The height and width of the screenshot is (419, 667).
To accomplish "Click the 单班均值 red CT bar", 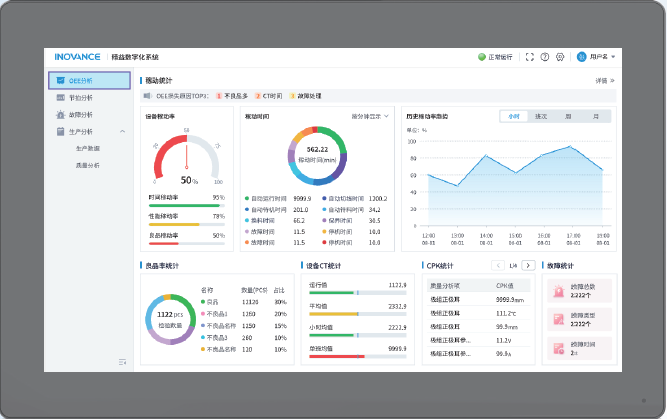I will pyautogui.click(x=357, y=356).
